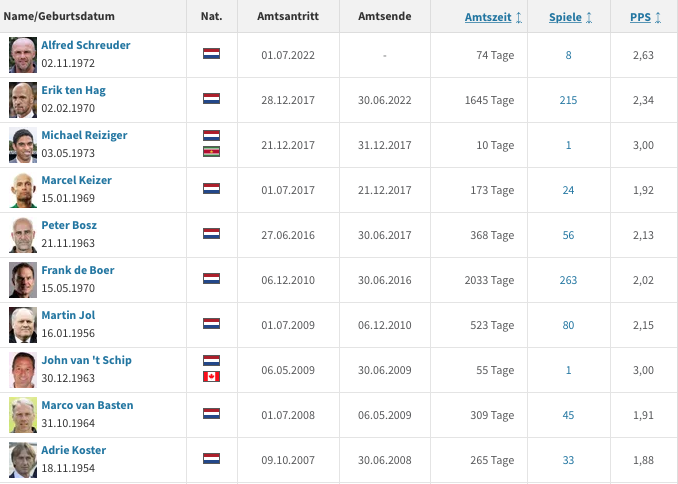Click the sort arrows icon beside Spiele
This screenshot has height=484, width=678.
tap(589, 17)
